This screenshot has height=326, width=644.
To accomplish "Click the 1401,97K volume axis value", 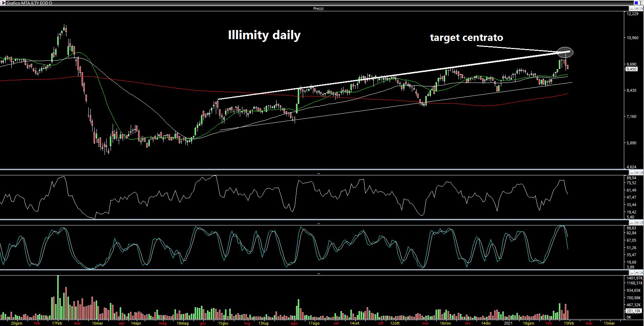I will click(634, 278).
